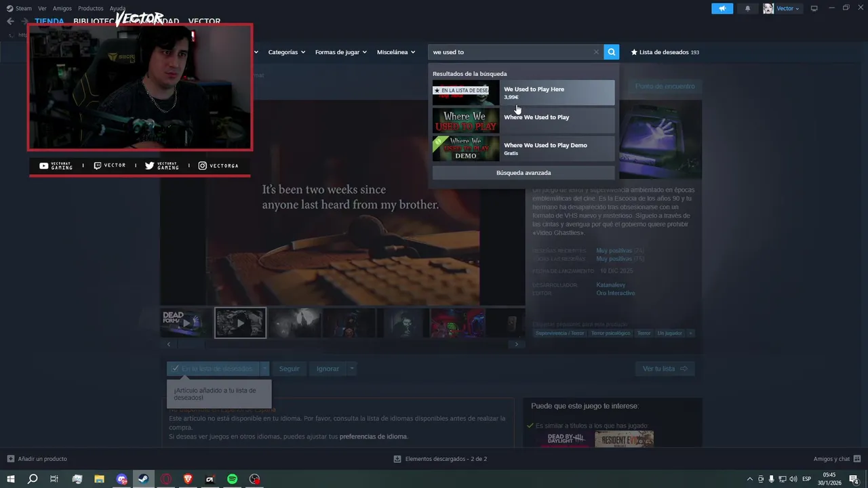
Task: Open 'Where We Used to Play' search result
Action: pyautogui.click(x=524, y=121)
